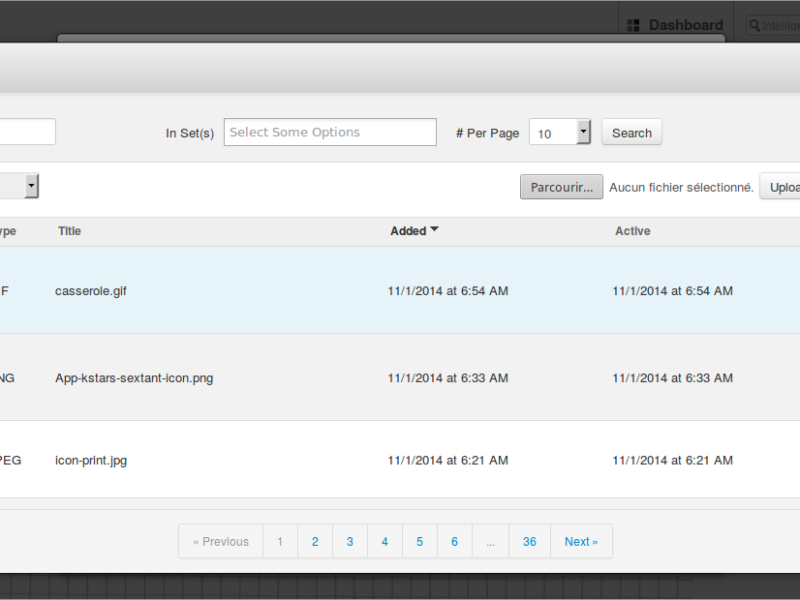Click Active date for casserole.gif
Screen dimensions: 800x600
point(672,291)
